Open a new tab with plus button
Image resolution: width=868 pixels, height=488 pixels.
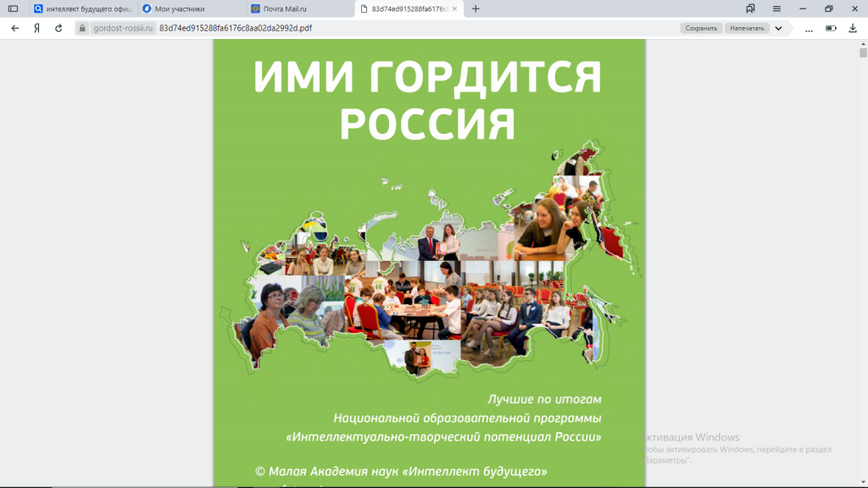(x=476, y=8)
